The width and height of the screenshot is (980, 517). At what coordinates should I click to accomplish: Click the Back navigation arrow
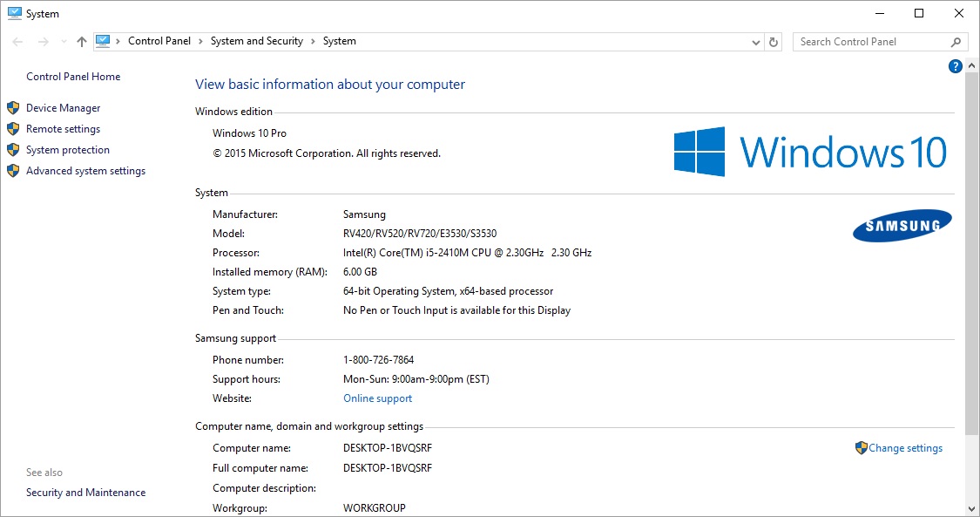coord(17,42)
